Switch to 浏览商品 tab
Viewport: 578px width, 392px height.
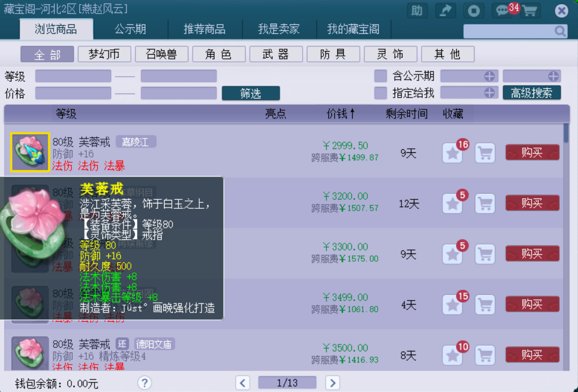coord(56,29)
